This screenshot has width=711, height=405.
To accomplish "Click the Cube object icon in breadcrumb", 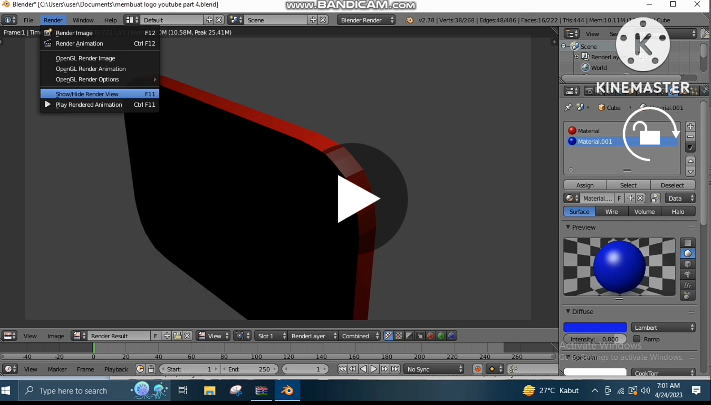I will 602,107.
